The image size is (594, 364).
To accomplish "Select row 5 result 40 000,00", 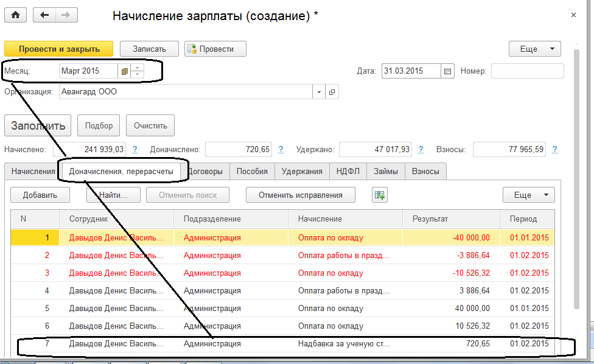I will tap(451, 309).
